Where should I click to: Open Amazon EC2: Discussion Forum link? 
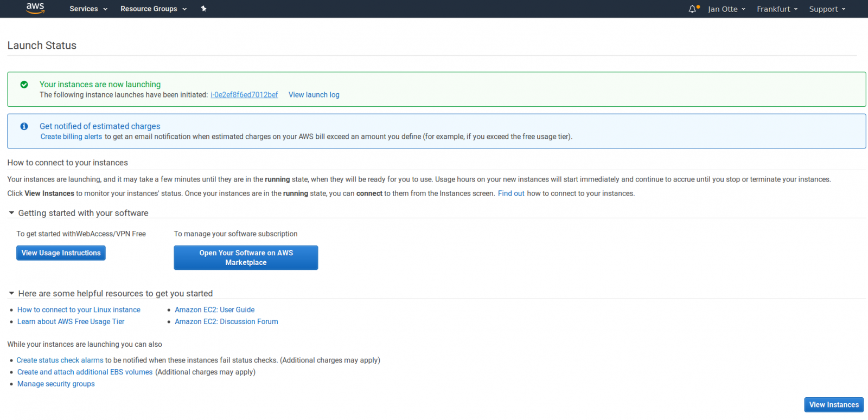[226, 321]
